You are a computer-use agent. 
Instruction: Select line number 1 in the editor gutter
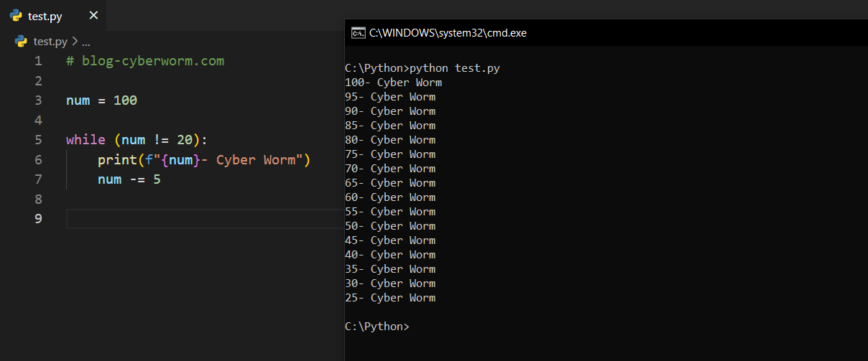point(38,61)
